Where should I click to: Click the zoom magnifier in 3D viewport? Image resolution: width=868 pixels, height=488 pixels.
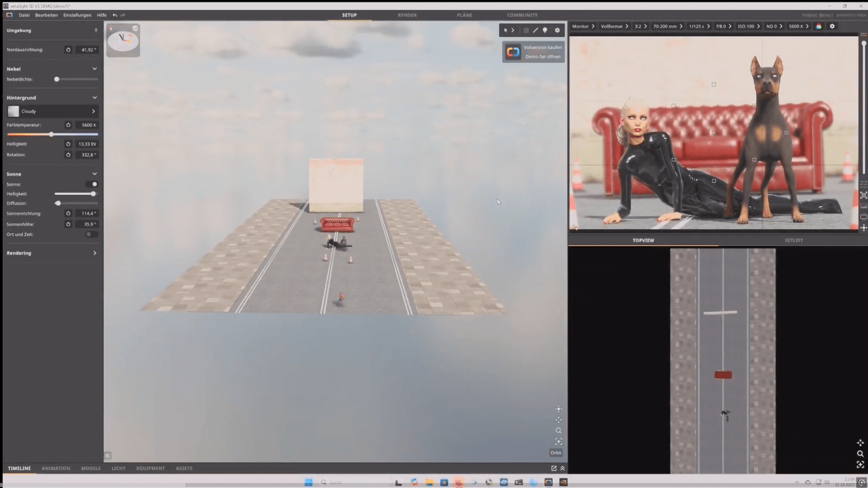point(558,430)
